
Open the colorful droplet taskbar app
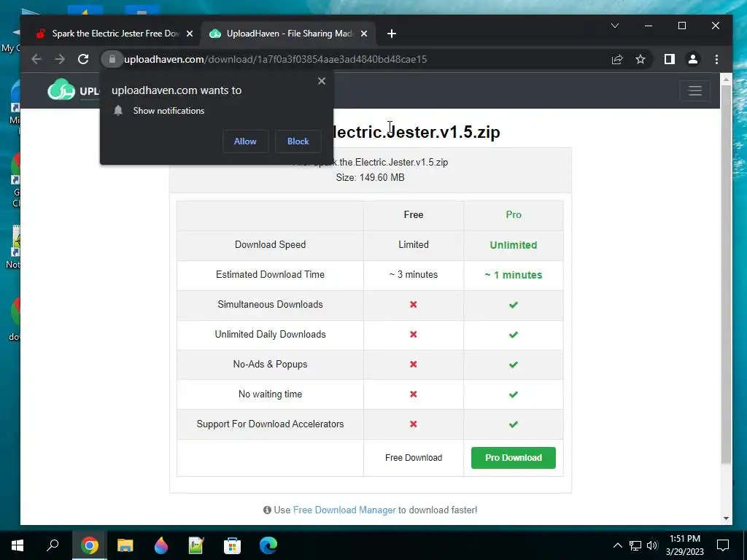pos(161,545)
